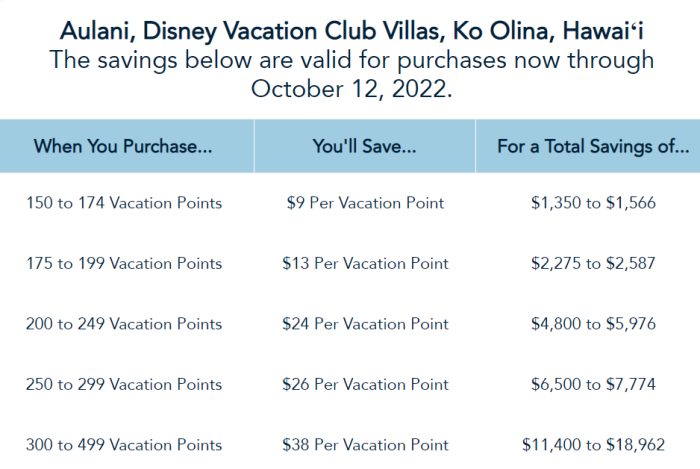Click the 'October 12, 2022' date text

(351, 89)
